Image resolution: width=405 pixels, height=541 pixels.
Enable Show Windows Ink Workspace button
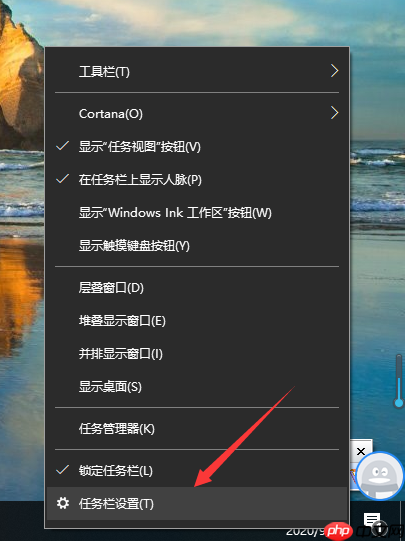(197, 213)
